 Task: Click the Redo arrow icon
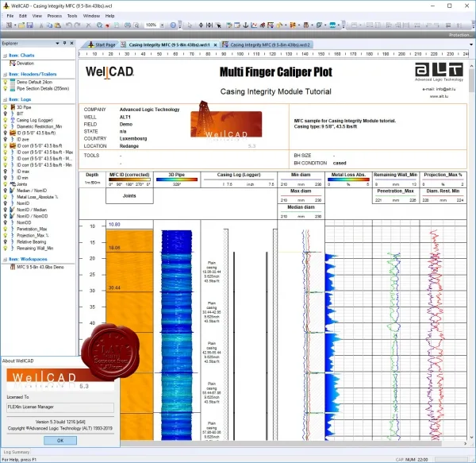coord(78,25)
